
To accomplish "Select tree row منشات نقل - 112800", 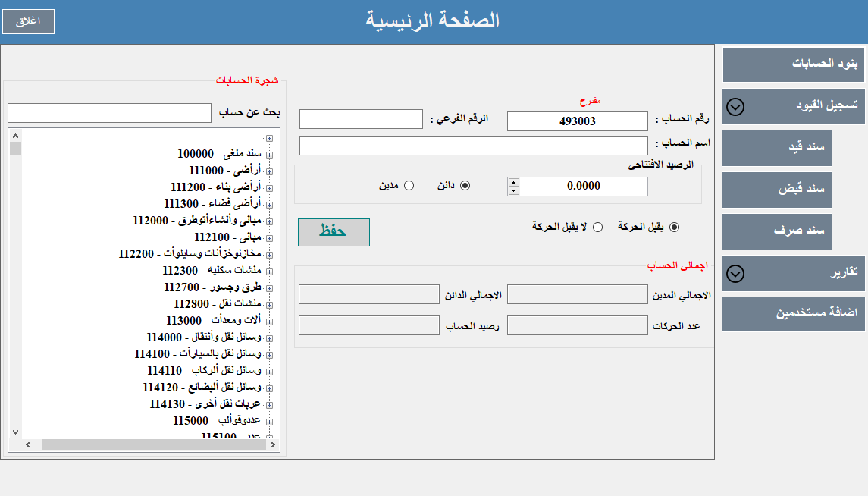I will (x=218, y=303).
